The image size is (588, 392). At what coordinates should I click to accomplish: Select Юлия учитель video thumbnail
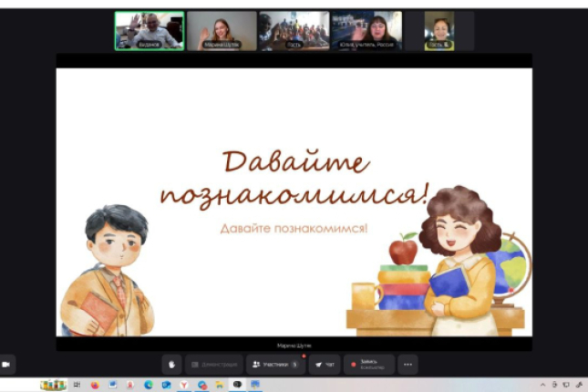[x=366, y=30]
